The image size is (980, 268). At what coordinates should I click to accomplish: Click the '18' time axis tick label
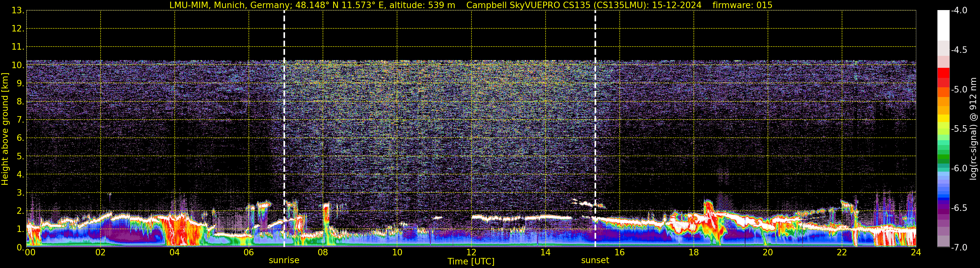coord(694,252)
